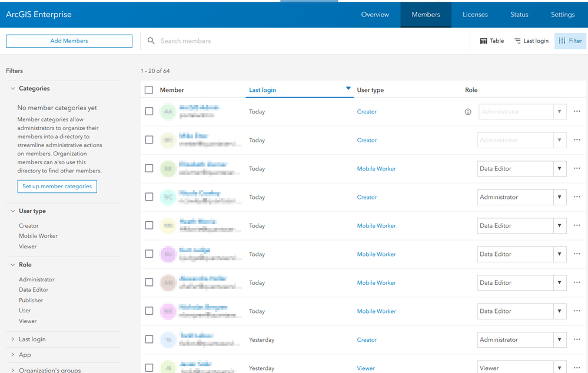
Task: Collapse the Categories filter section
Action: (x=13, y=88)
